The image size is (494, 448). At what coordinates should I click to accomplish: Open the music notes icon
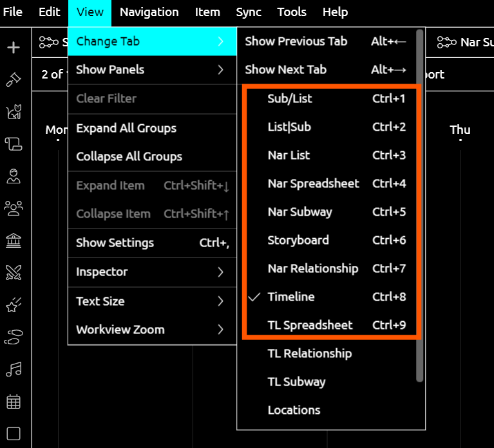pos(14,369)
